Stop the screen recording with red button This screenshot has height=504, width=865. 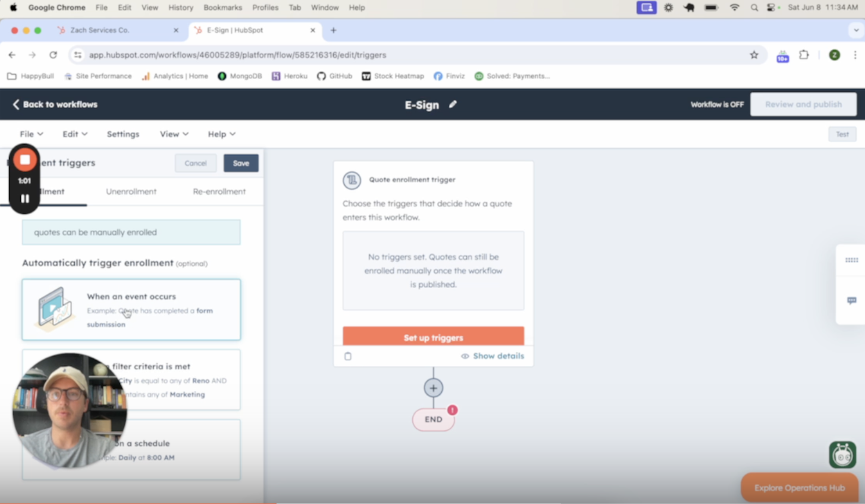click(x=25, y=160)
